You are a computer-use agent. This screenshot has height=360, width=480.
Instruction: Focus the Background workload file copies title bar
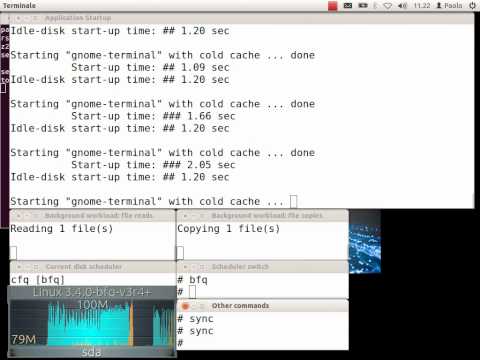point(262,216)
